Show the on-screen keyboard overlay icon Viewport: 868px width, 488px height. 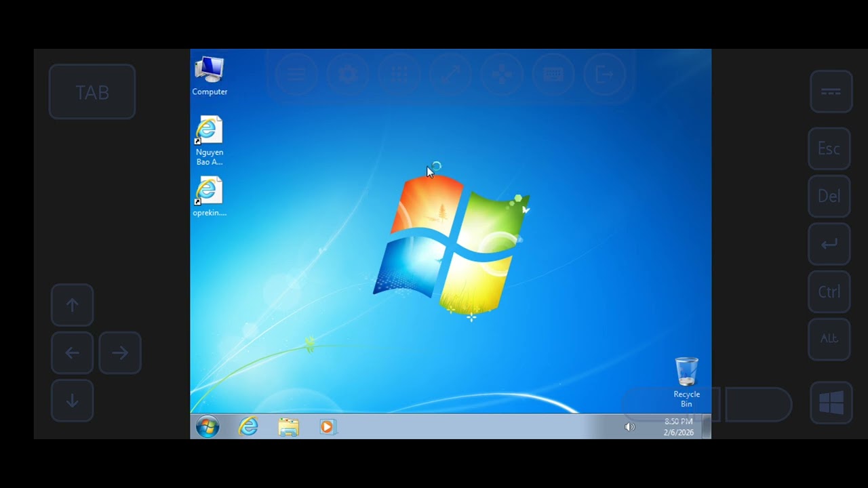click(553, 75)
